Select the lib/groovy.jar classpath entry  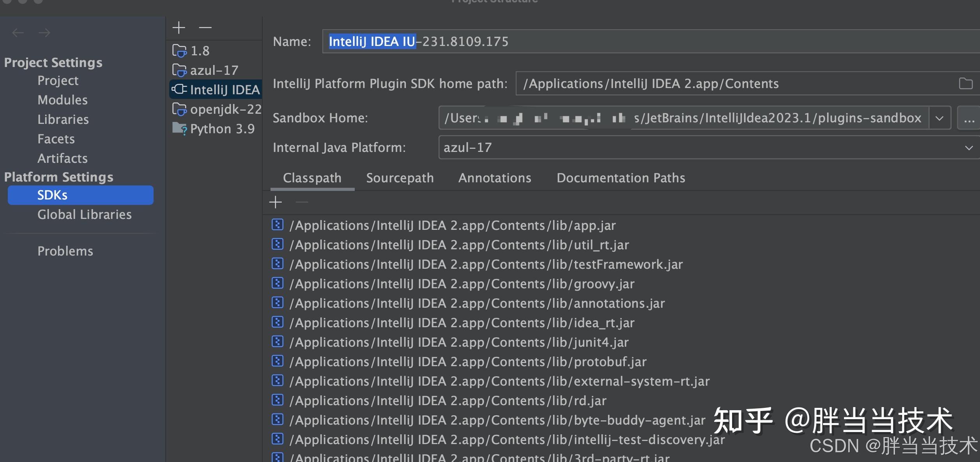pyautogui.click(x=462, y=284)
